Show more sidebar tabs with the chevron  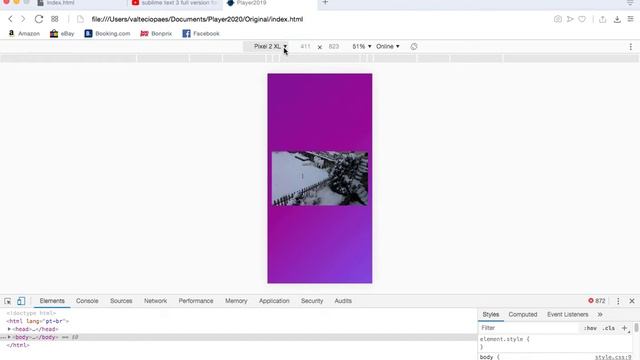click(600, 314)
